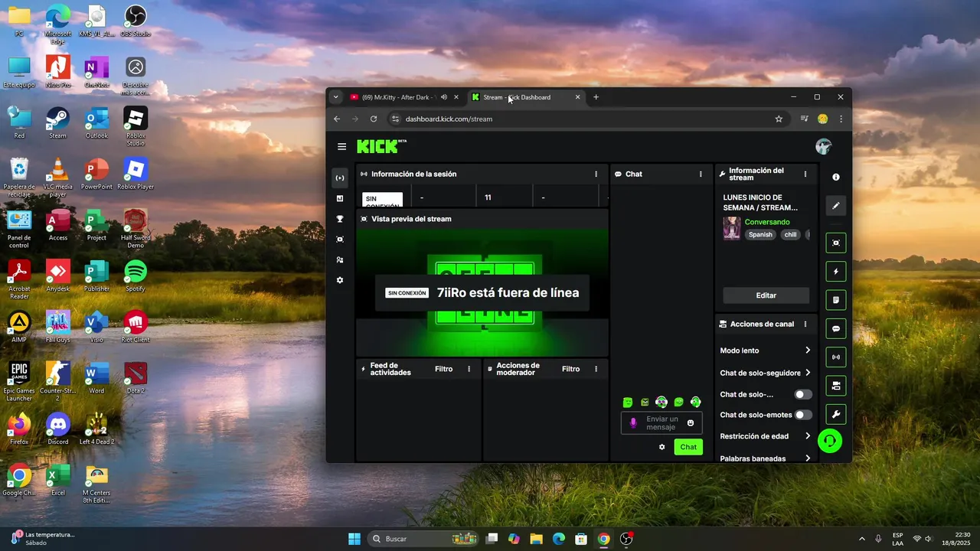Open the emoji picker in message box

point(691,423)
